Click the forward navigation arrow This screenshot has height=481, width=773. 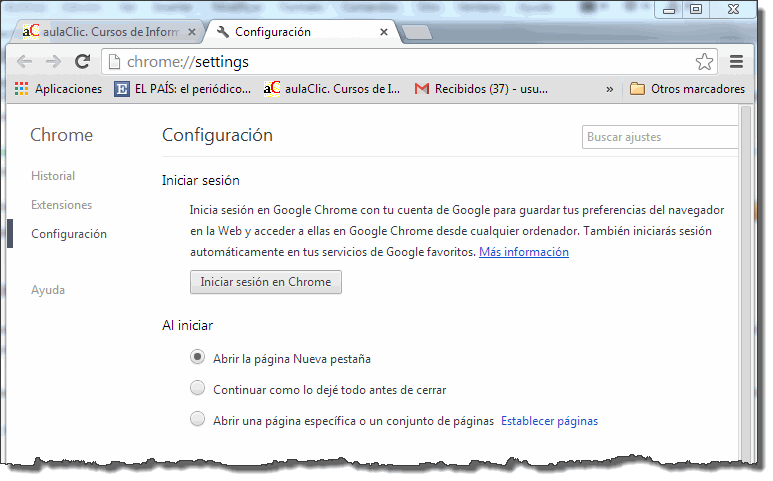[53, 62]
